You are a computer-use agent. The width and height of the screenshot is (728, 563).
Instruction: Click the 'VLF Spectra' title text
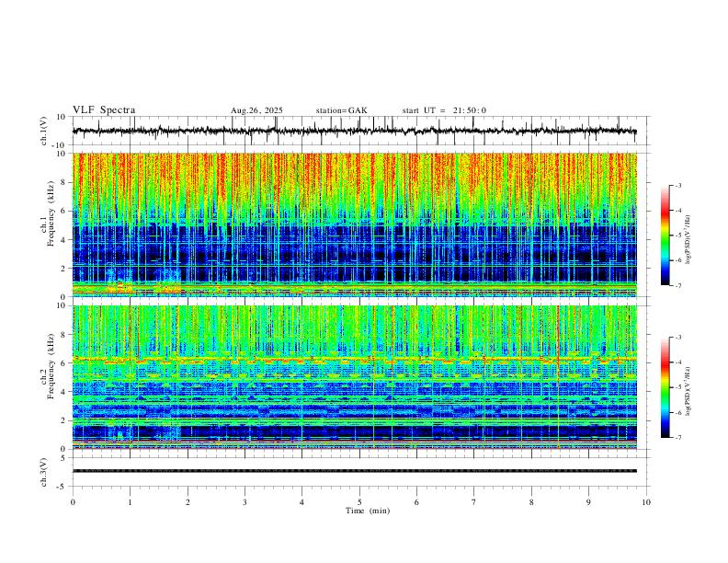point(104,110)
